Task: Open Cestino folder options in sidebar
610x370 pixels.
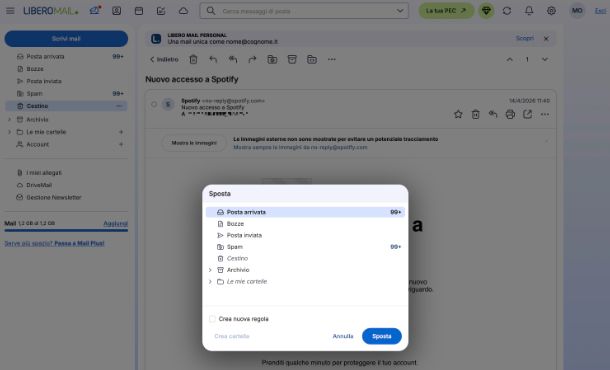Action: coord(119,106)
